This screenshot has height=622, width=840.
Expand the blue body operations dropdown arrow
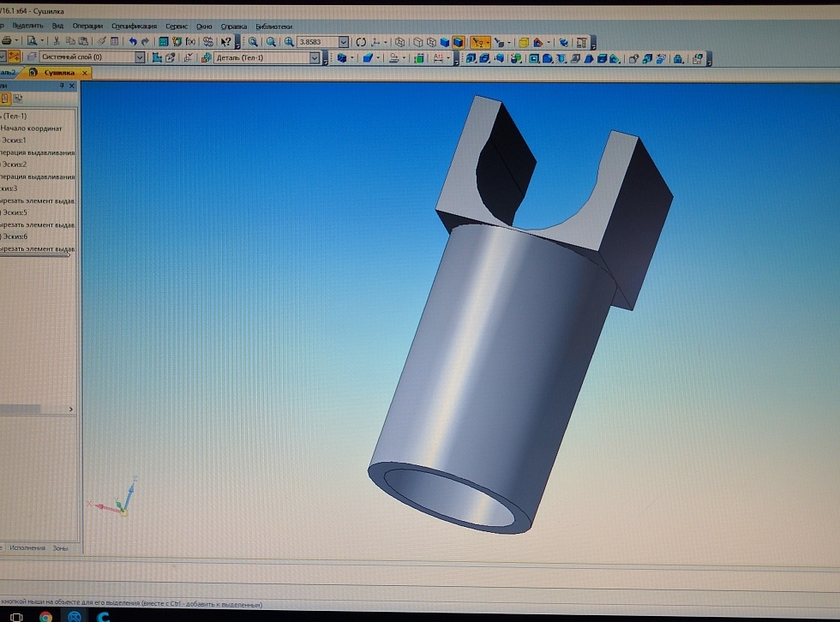(352, 57)
